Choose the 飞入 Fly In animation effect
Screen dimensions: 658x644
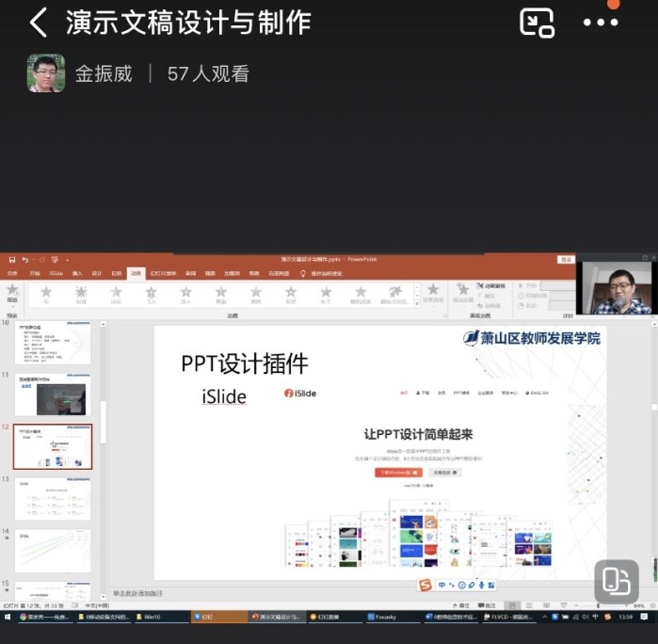151,295
